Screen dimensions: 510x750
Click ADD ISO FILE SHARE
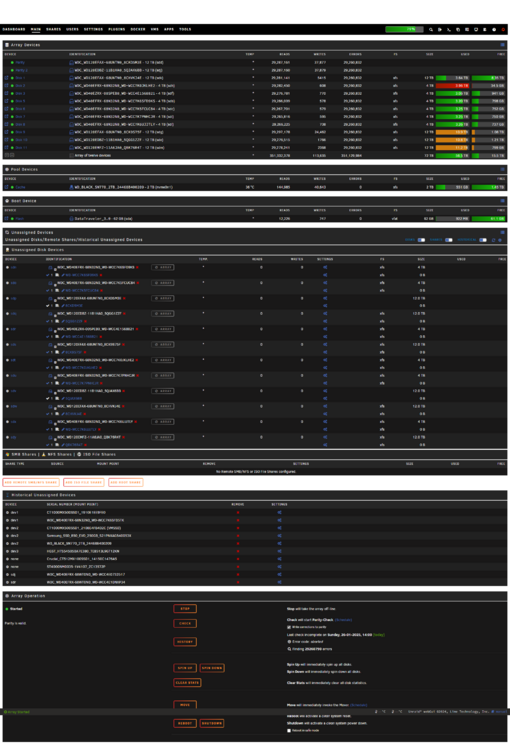(84, 482)
